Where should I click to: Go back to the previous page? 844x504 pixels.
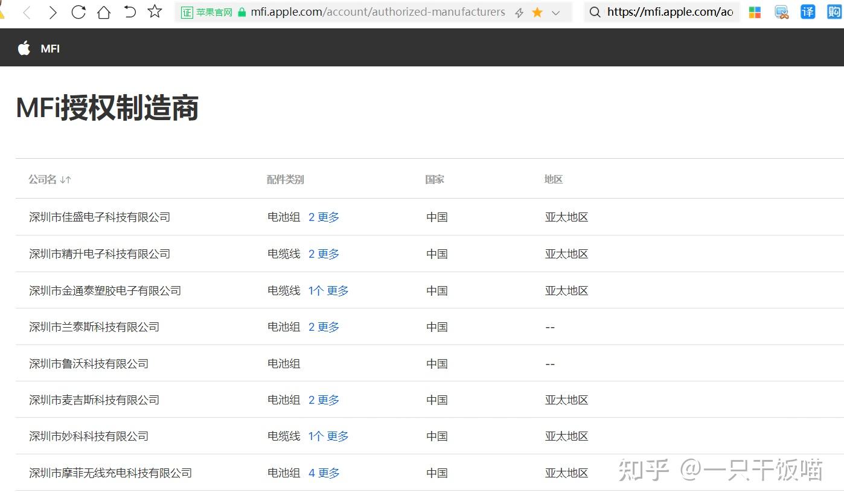27,12
